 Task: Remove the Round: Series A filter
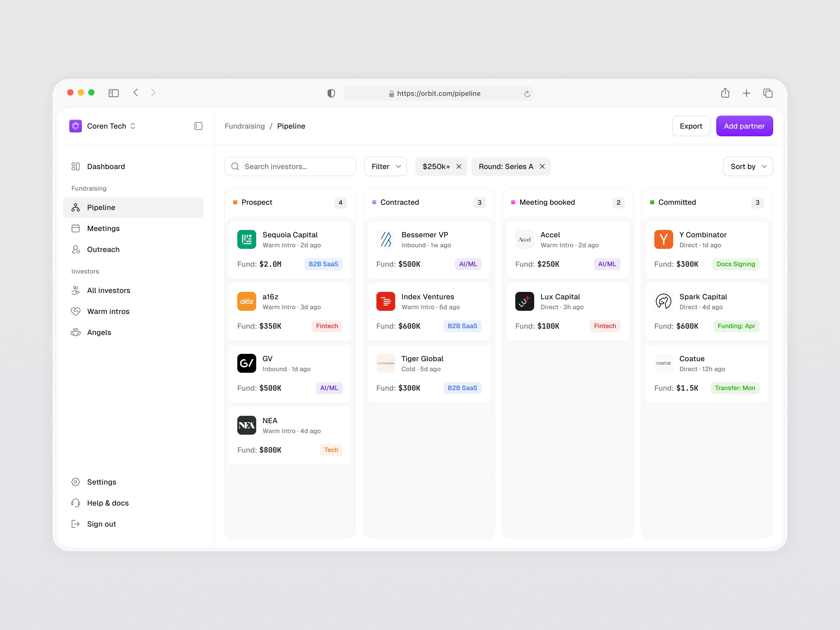coord(542,167)
